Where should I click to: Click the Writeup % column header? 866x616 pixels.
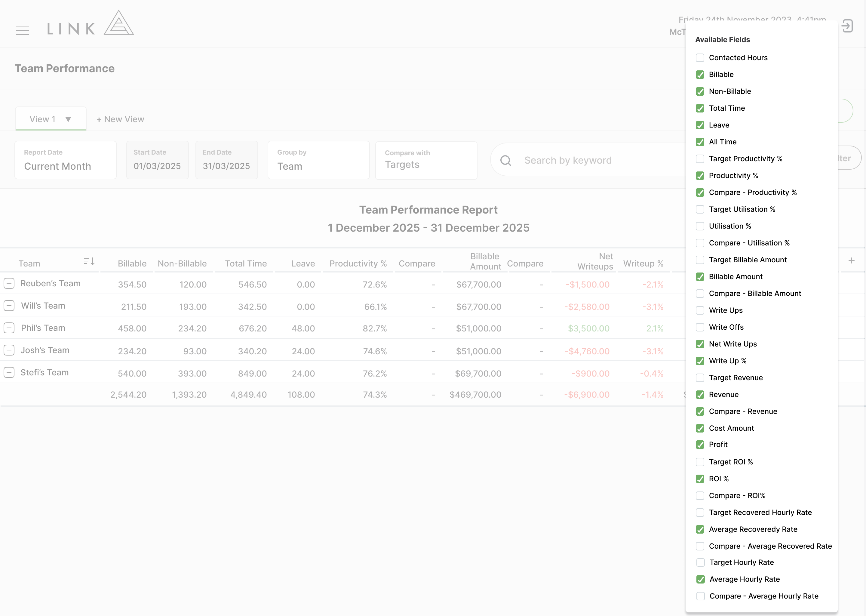[x=643, y=263]
